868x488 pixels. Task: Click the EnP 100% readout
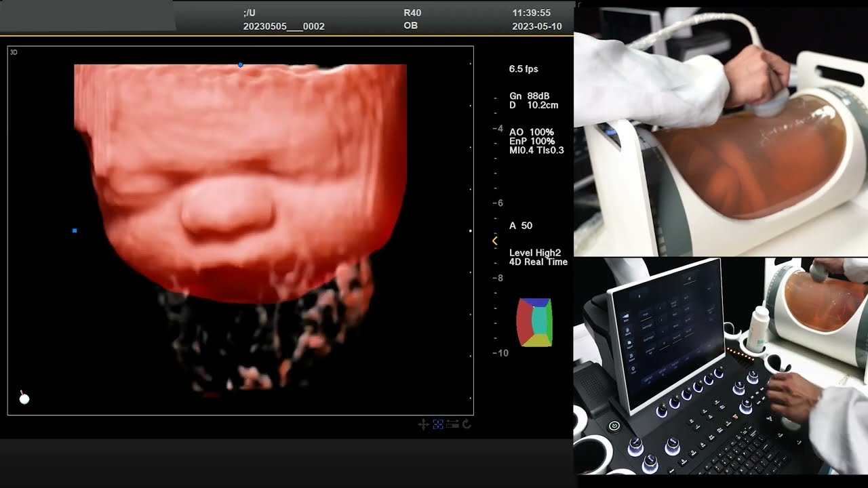click(x=532, y=141)
